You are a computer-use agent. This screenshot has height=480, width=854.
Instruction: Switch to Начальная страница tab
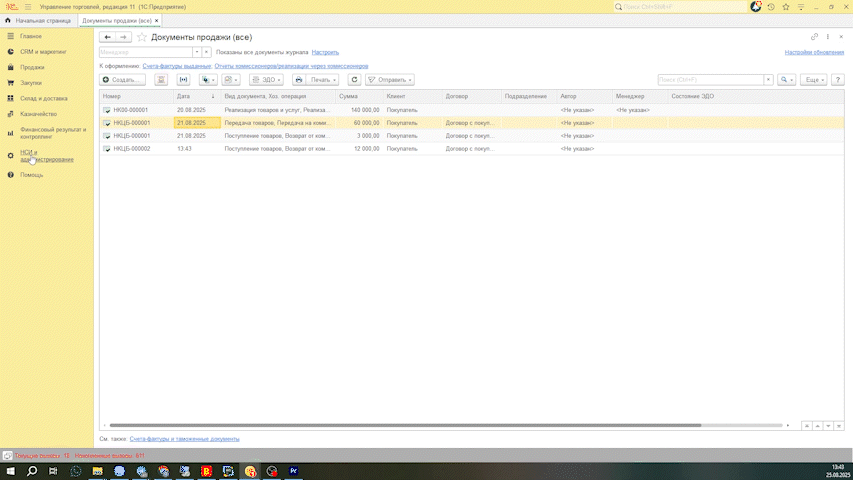coord(38,20)
